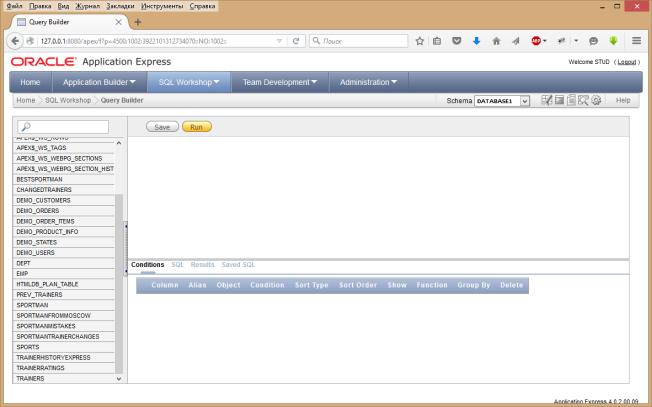This screenshot has height=407, width=652.
Task: Open the Application Builder menu
Action: [x=99, y=82]
